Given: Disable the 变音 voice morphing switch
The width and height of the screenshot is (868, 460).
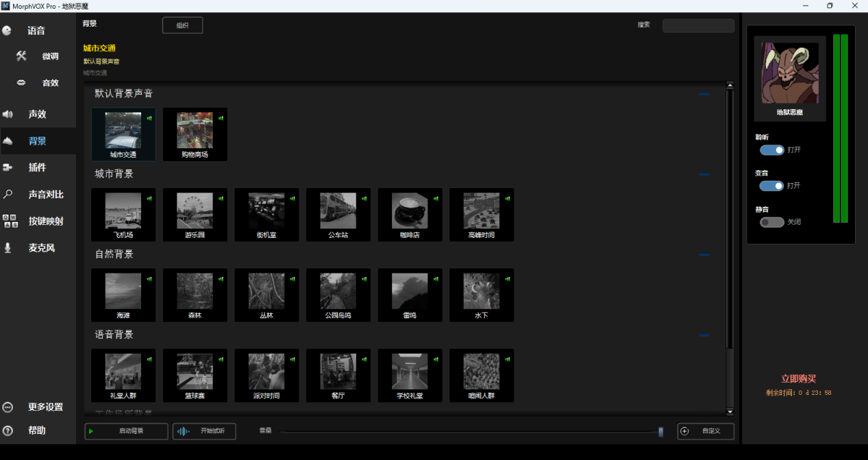Looking at the screenshot, I should [x=770, y=186].
